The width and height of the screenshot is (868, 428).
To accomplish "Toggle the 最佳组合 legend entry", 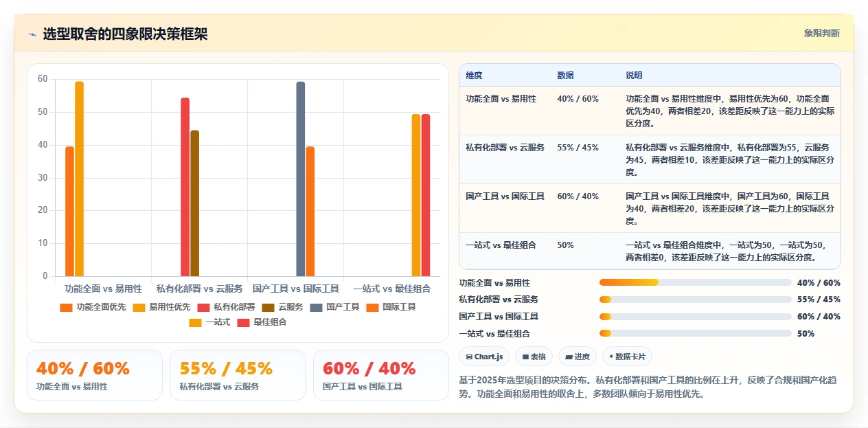I will pos(262,322).
